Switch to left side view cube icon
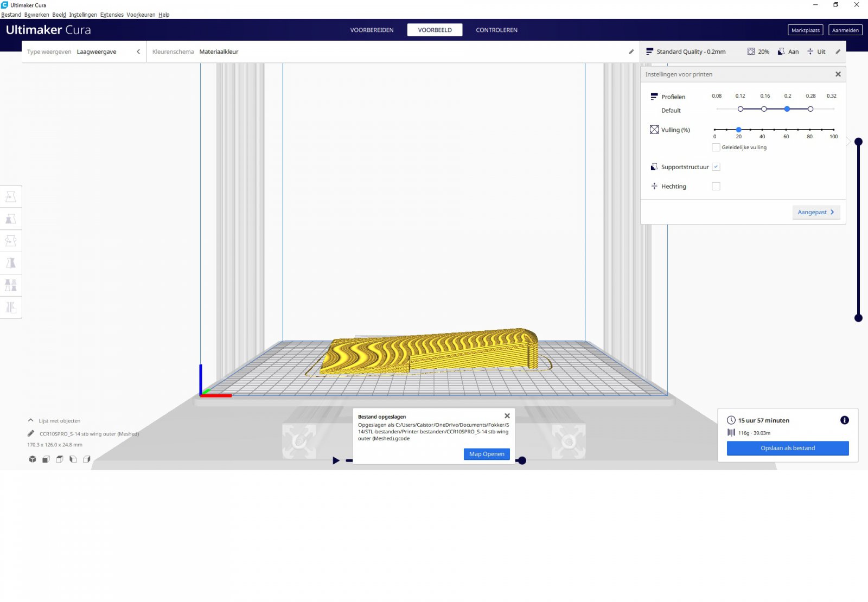Image resolution: width=868 pixels, height=602 pixels. click(x=73, y=459)
